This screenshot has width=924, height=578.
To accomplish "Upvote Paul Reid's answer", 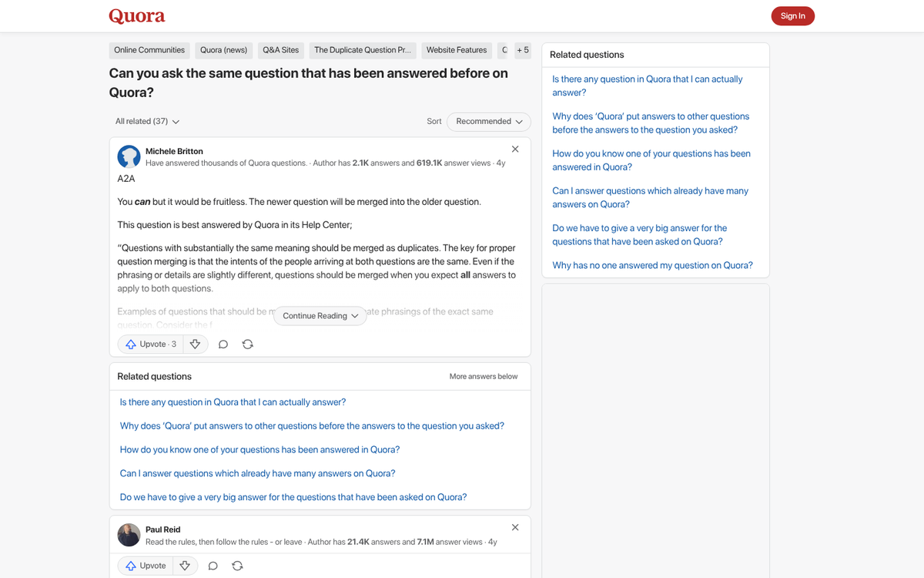I will (145, 565).
